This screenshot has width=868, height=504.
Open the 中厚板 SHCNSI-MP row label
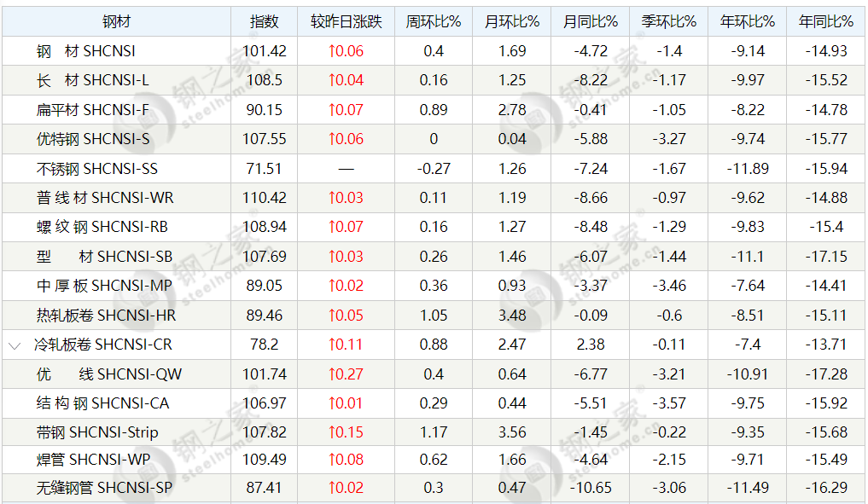coord(104,286)
